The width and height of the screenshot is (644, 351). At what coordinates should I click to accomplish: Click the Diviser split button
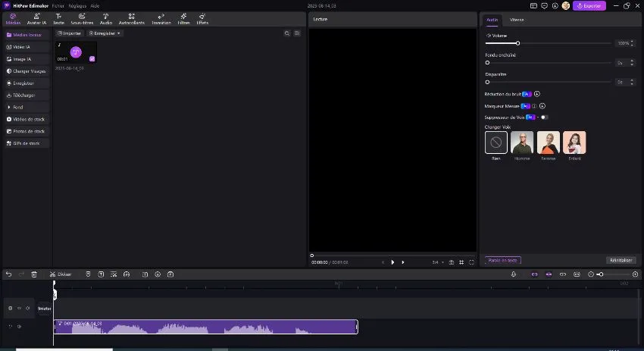61,274
